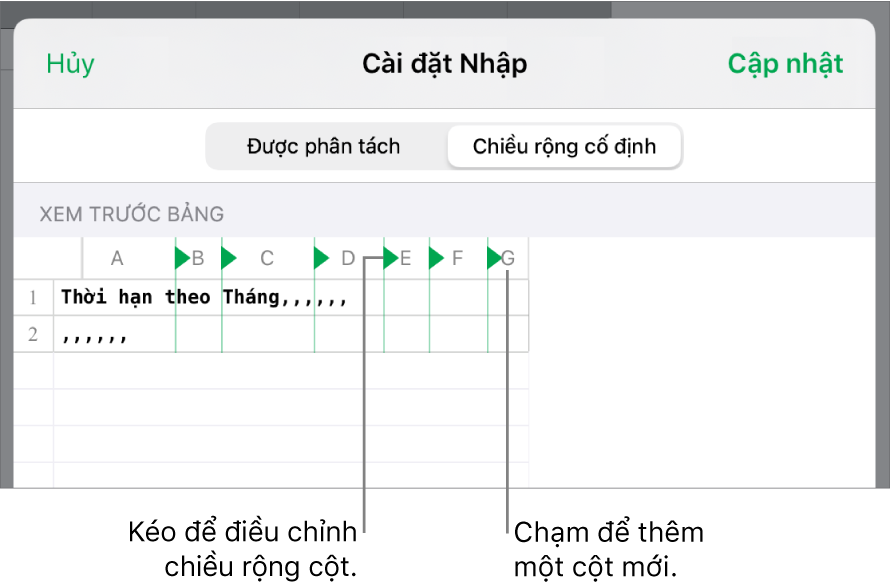Tap the green column marker before column C
891x588 pixels.
228,258
